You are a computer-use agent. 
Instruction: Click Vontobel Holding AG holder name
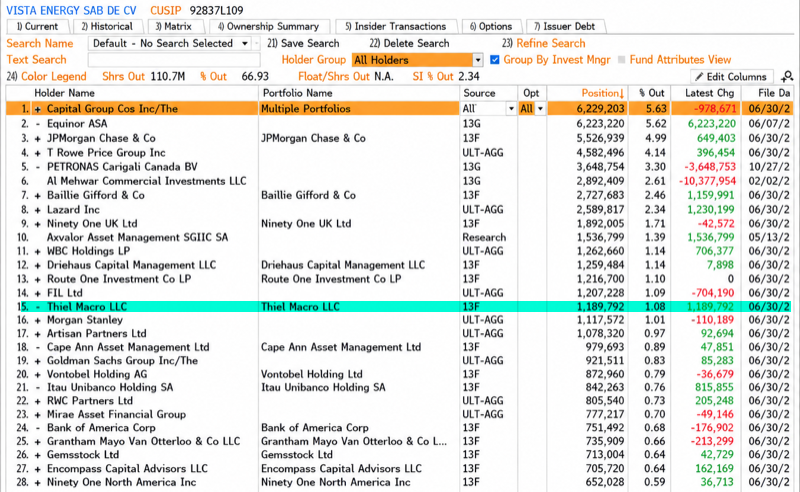97,374
